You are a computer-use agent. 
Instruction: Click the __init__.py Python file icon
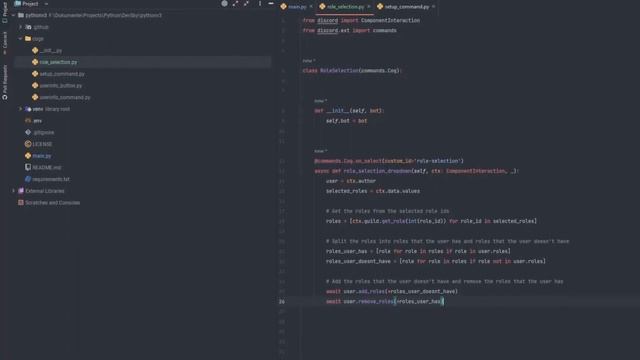[35, 50]
